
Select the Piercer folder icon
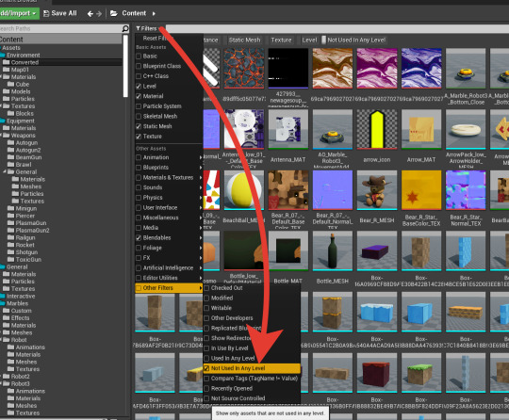[11, 216]
